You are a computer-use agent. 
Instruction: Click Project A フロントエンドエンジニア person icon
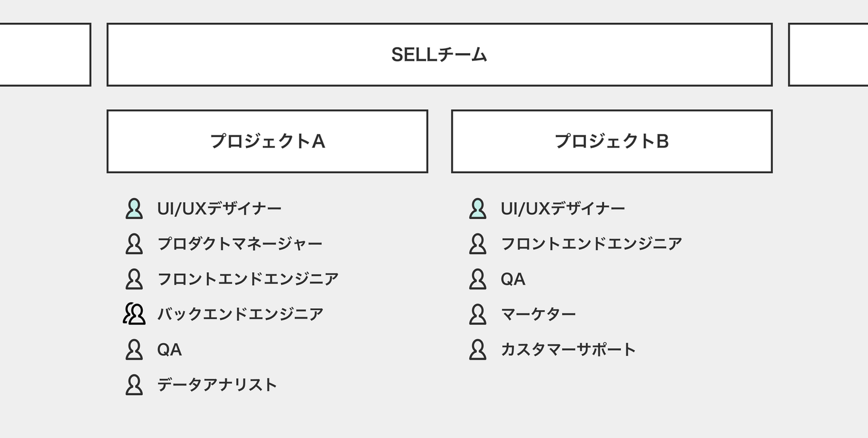coord(134,279)
